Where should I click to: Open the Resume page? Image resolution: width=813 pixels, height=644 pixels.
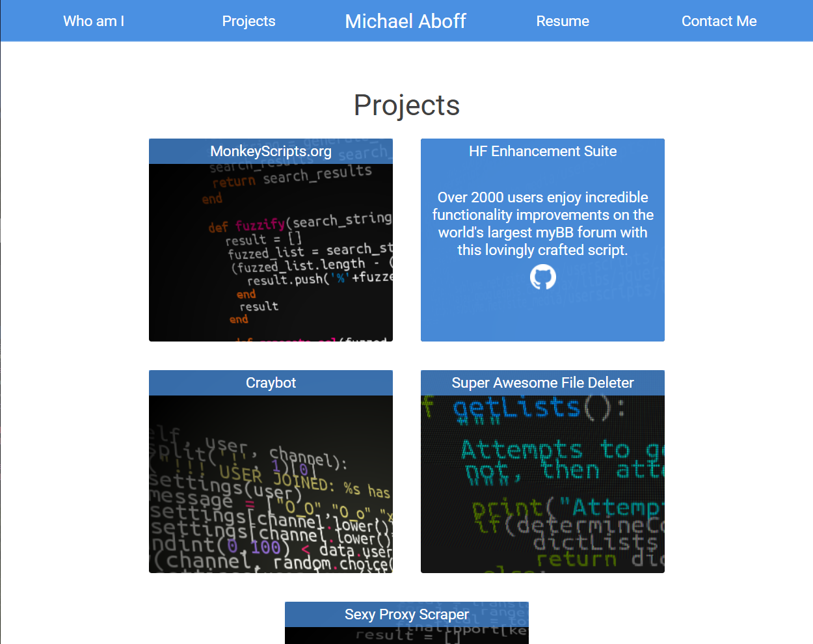coord(562,21)
